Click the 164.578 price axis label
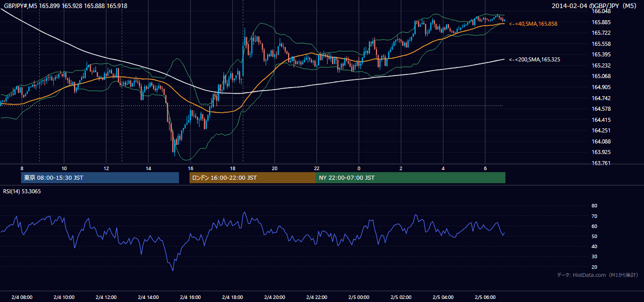 (x=601, y=109)
